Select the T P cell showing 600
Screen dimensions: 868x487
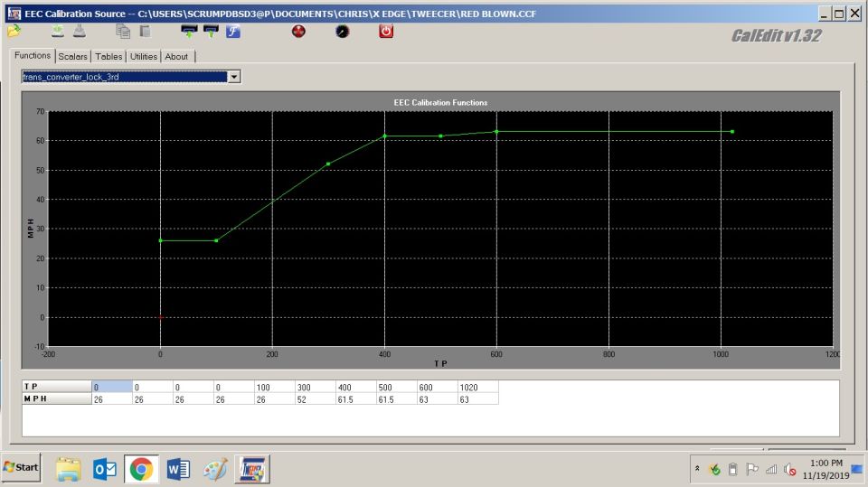(438, 387)
